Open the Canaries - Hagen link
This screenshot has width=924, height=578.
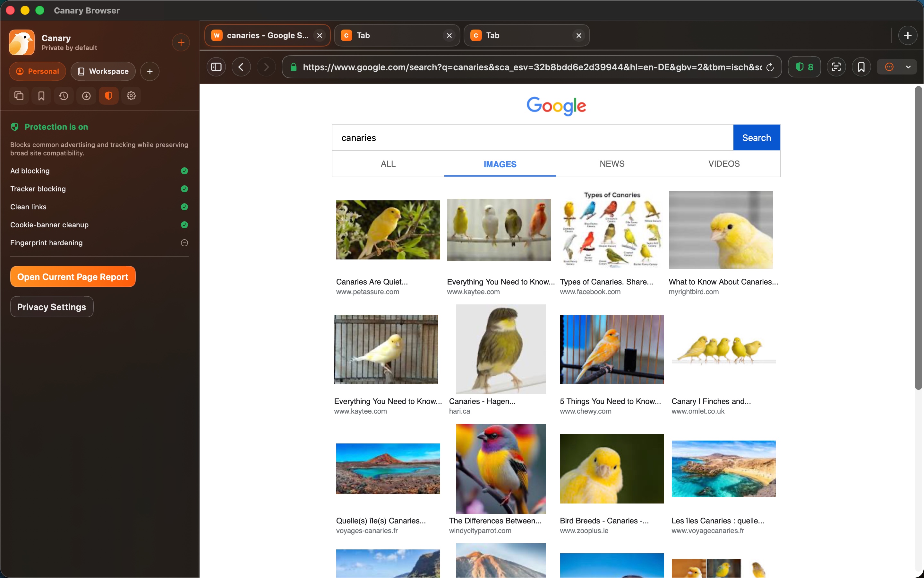[x=482, y=401]
